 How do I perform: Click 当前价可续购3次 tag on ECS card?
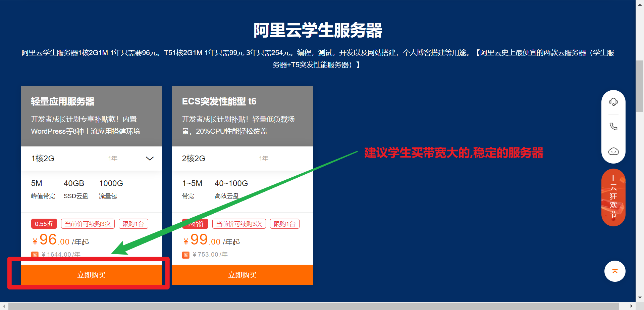click(239, 224)
